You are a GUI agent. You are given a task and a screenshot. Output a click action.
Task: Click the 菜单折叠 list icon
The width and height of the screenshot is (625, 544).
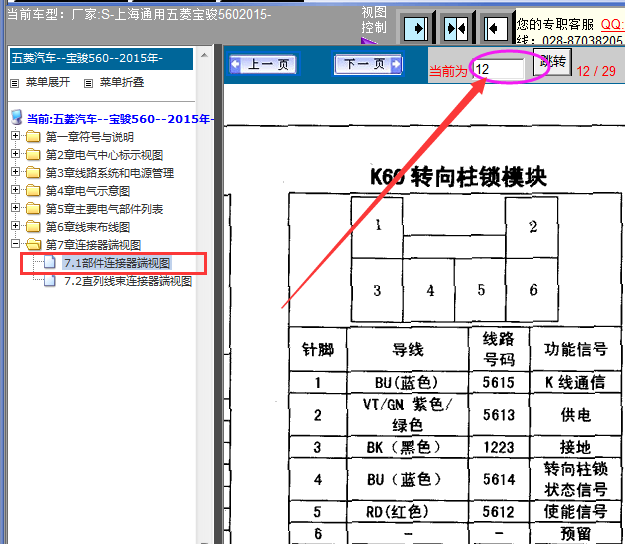coord(88,83)
